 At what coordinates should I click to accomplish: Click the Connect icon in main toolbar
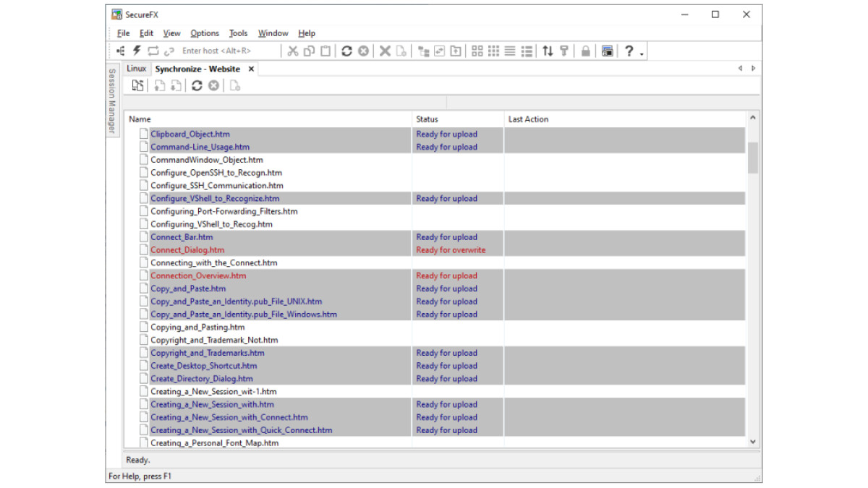121,51
